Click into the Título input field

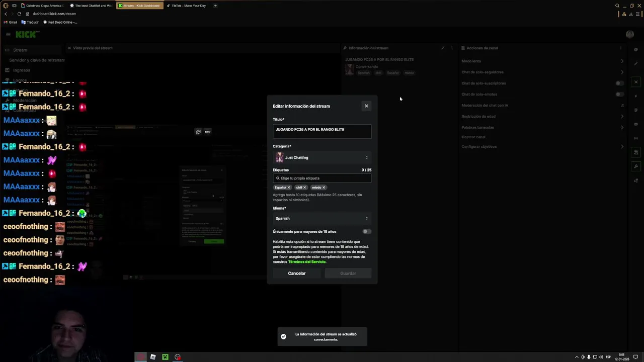pos(322,131)
